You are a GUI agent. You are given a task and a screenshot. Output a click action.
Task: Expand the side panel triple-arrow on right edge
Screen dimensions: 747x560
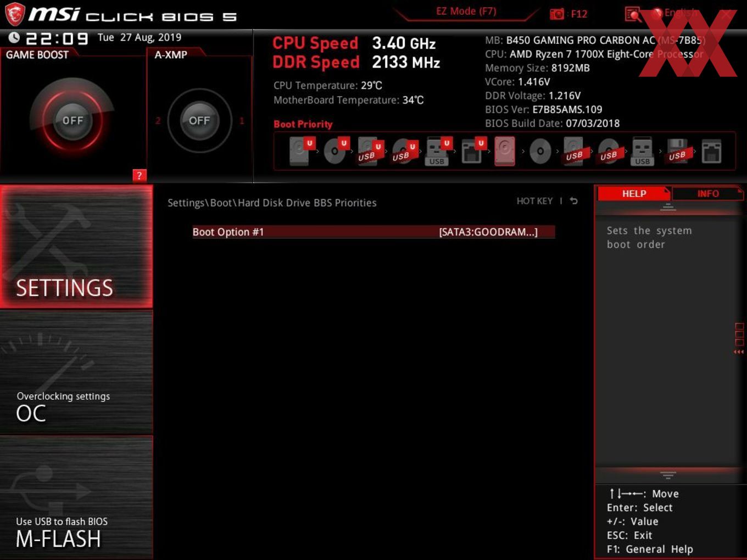(x=739, y=352)
